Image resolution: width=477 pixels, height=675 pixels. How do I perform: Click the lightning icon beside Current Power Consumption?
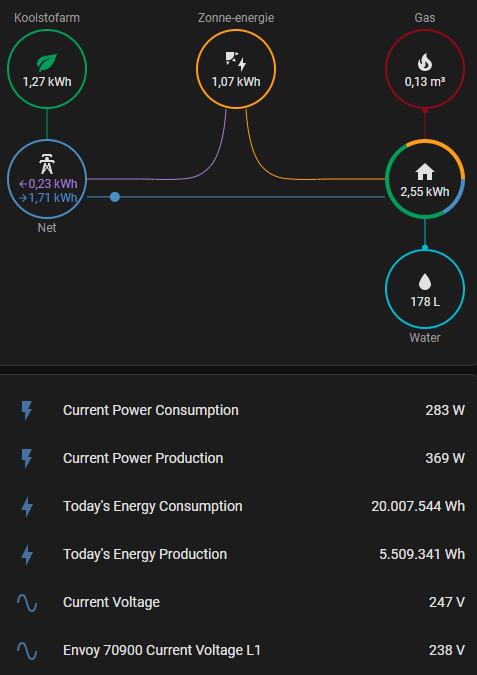tap(27, 410)
